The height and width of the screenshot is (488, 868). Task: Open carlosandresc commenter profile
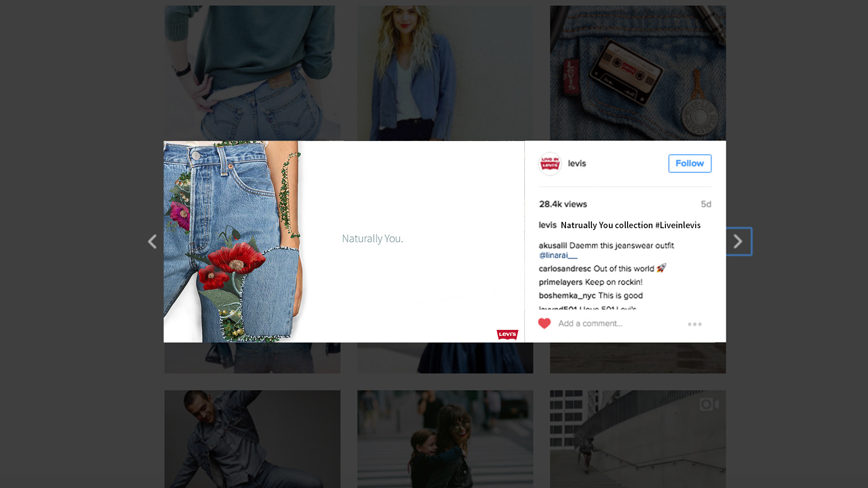(565, 269)
